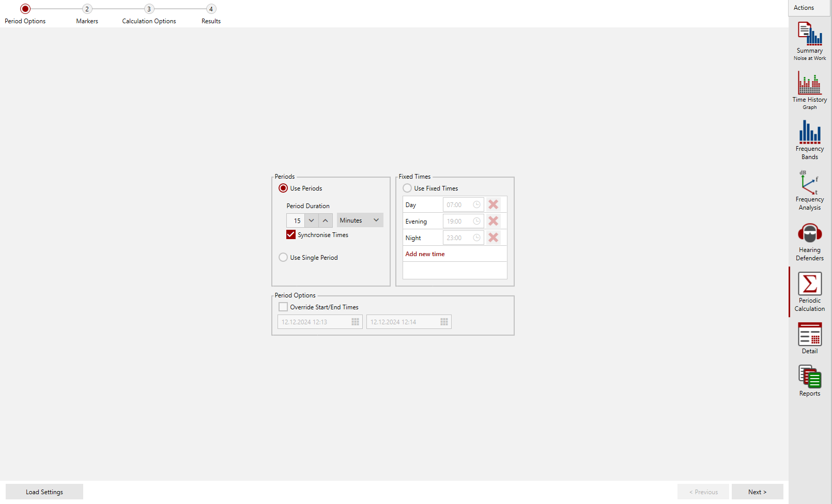Open Summary Noise at Work action
832x504 pixels.
point(810,41)
